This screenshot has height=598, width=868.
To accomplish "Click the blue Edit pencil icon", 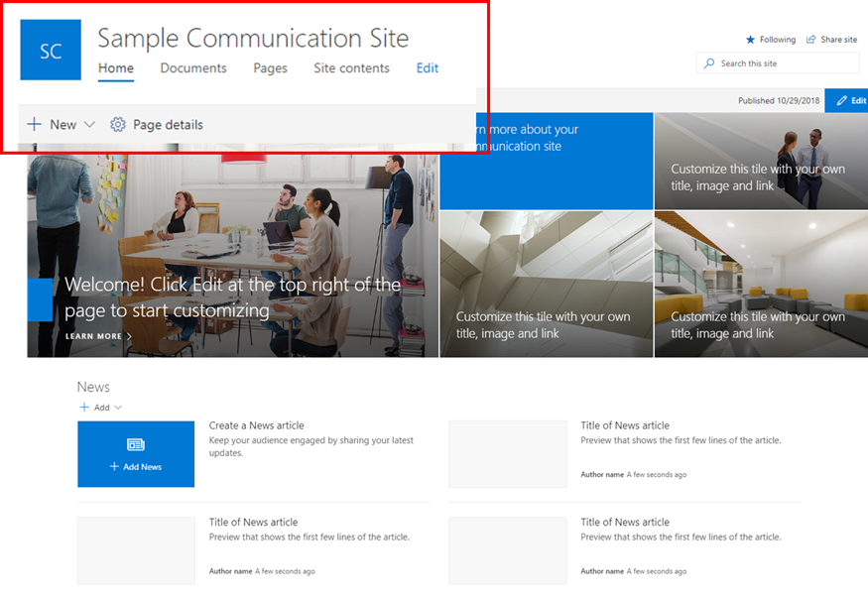I will click(839, 100).
